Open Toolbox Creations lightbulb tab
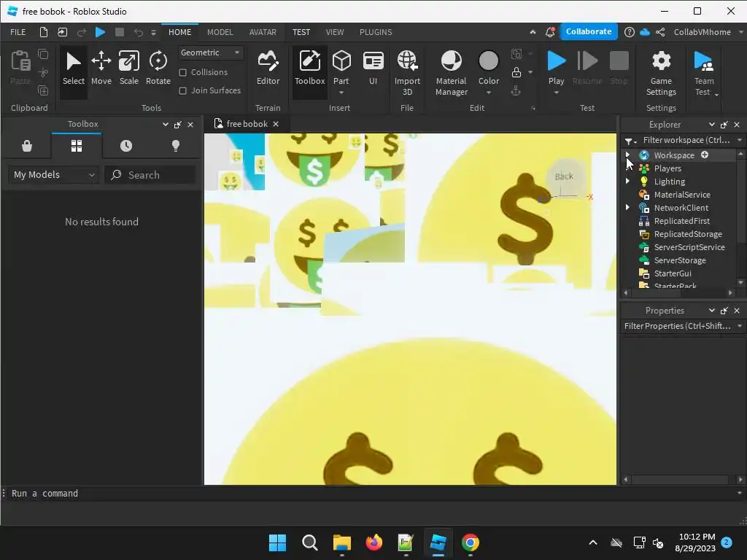The image size is (747, 560). pos(176,146)
